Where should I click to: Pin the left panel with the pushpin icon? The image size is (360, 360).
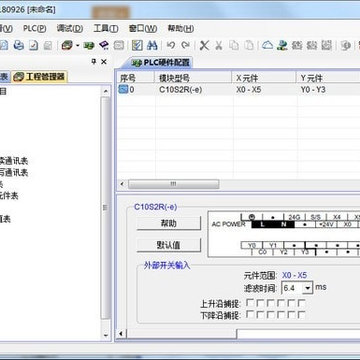click(x=94, y=62)
